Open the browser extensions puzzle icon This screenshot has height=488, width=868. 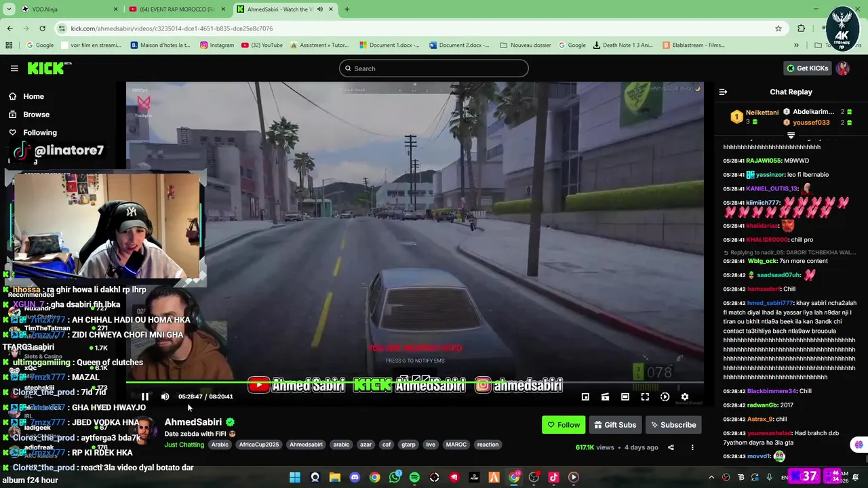(x=802, y=28)
